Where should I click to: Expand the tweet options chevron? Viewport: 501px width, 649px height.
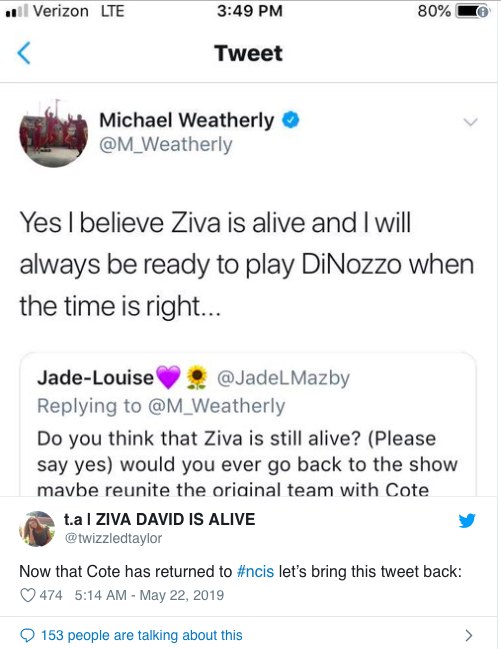coord(470,122)
